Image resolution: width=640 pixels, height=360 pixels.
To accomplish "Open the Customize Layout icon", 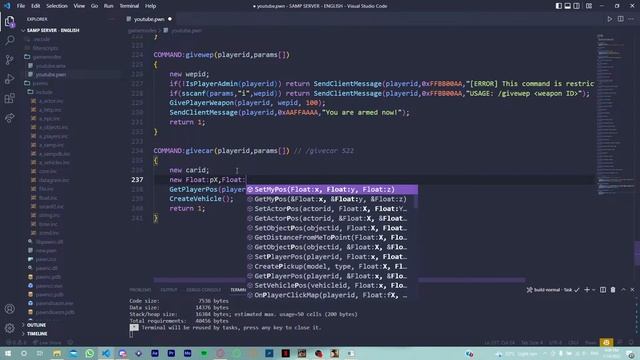I will [589, 6].
